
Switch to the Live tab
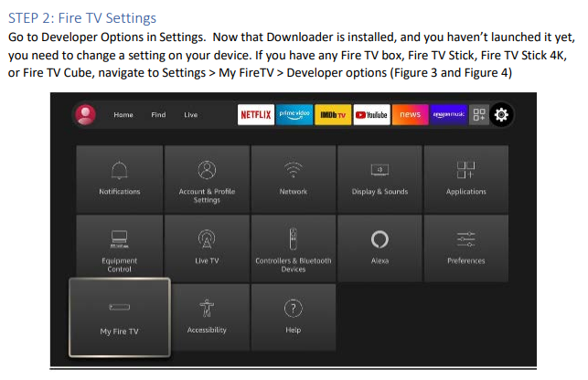190,115
